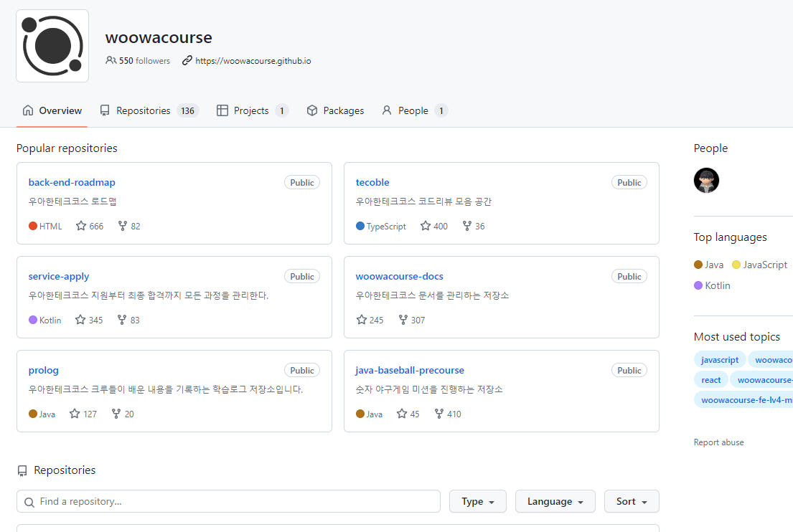Click the package cube icon in the Packages tab

tap(312, 110)
